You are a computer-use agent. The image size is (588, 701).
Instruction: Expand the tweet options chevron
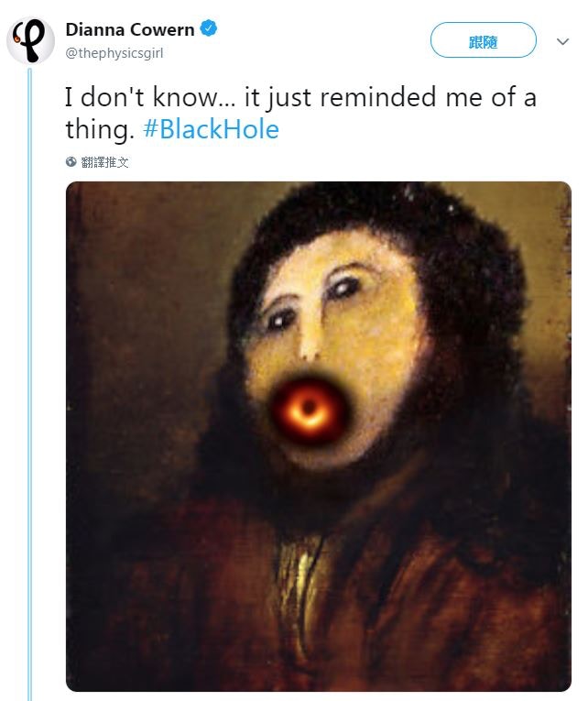(x=563, y=41)
